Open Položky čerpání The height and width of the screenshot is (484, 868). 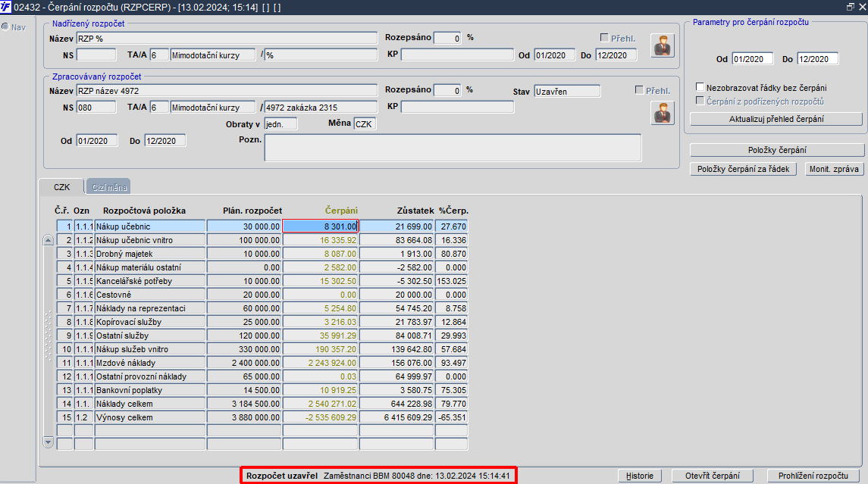[x=777, y=150]
